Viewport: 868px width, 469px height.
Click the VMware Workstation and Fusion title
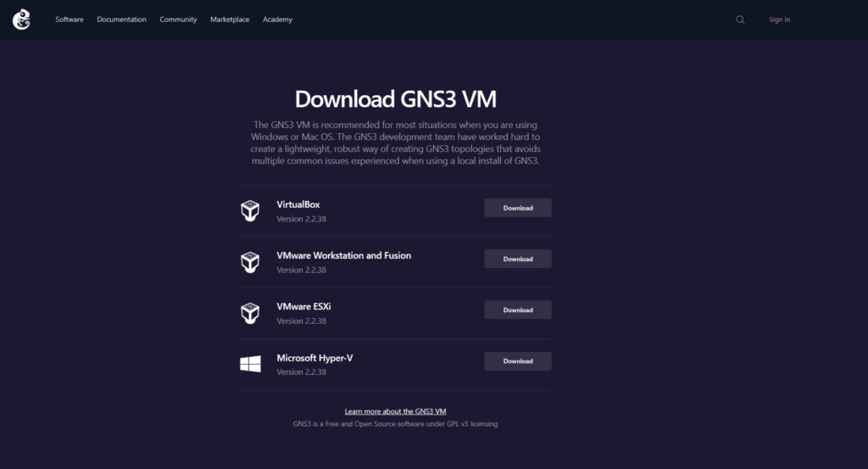(x=344, y=255)
